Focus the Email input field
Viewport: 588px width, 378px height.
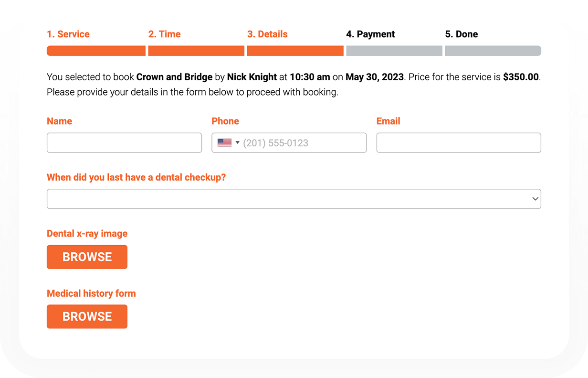(459, 143)
